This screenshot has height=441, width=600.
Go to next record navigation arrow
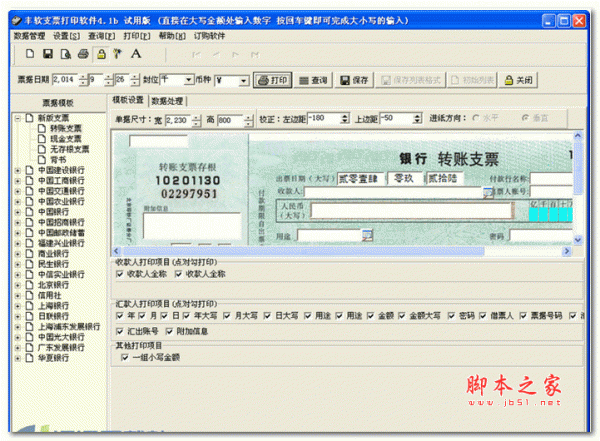(x=235, y=55)
